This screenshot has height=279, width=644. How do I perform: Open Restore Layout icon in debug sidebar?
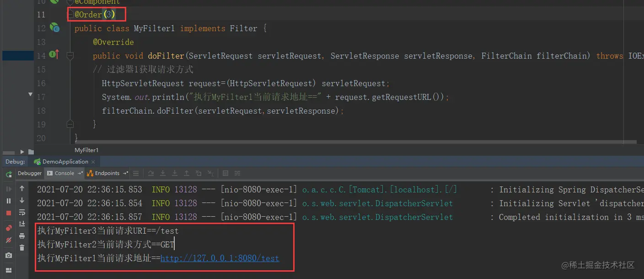tap(9, 270)
